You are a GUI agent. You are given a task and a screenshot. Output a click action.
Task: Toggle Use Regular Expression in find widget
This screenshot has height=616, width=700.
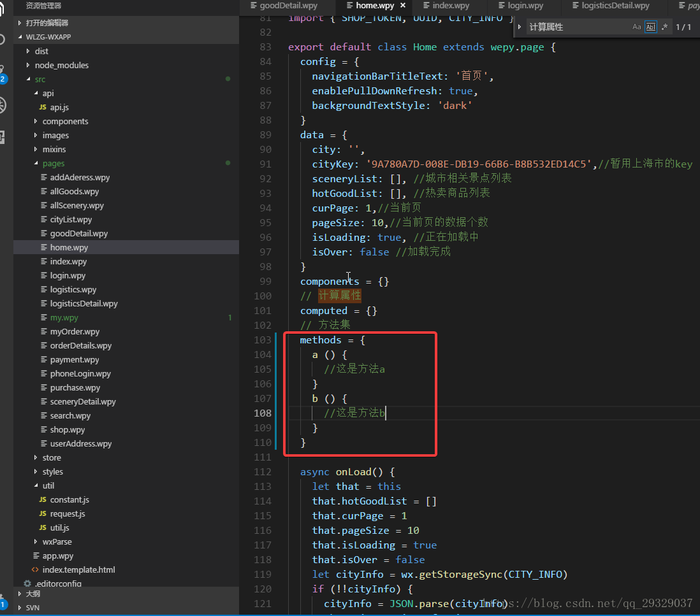click(665, 27)
